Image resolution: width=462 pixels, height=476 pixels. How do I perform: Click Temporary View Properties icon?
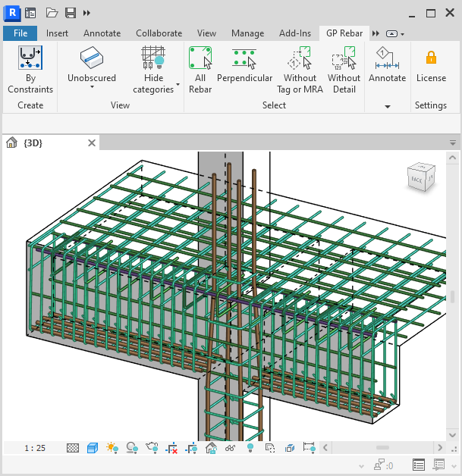(270, 448)
